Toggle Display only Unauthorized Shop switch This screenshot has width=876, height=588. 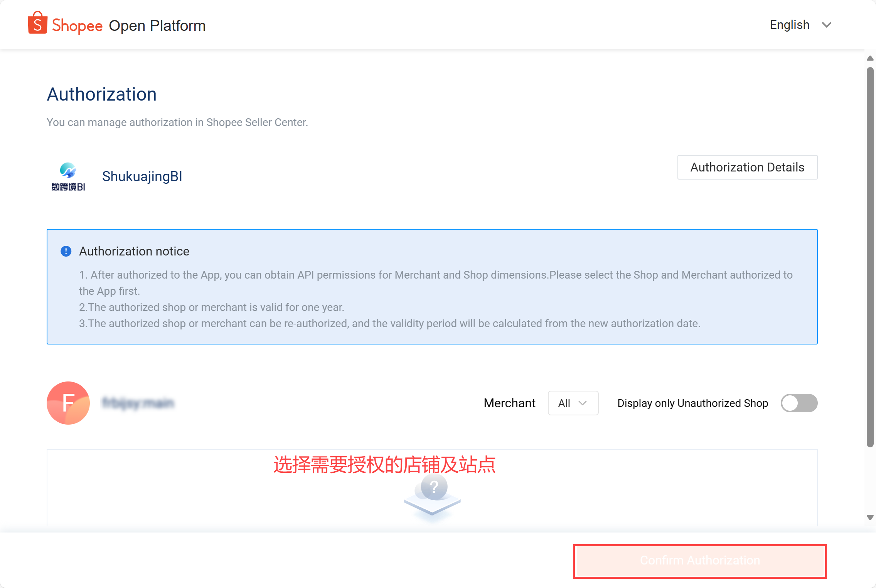coord(799,403)
